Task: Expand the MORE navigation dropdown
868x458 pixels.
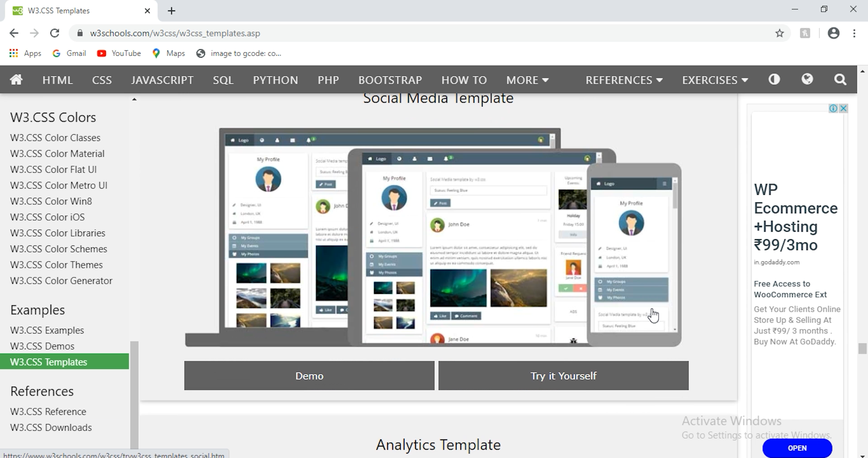Action: click(527, 80)
